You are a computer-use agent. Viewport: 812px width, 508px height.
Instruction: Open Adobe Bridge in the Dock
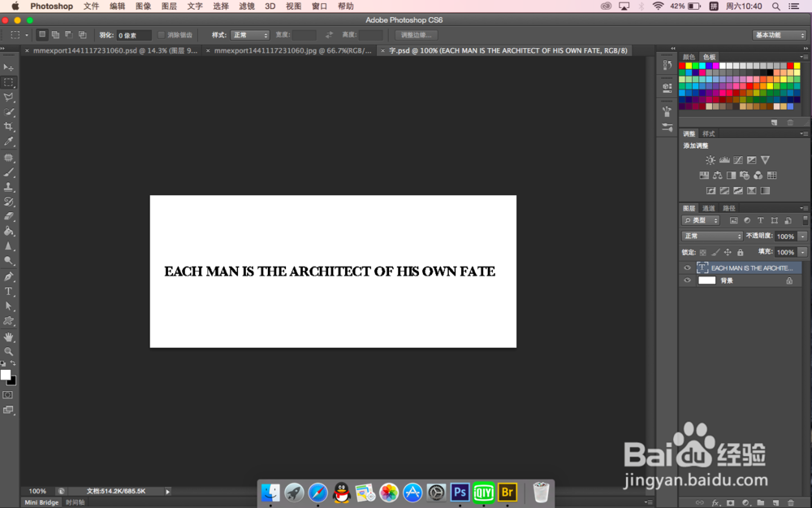click(x=508, y=492)
